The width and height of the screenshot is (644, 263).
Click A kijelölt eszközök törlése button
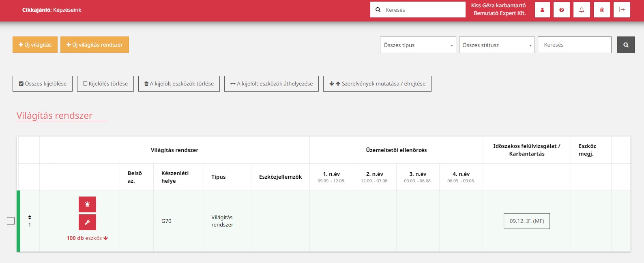coord(179,83)
